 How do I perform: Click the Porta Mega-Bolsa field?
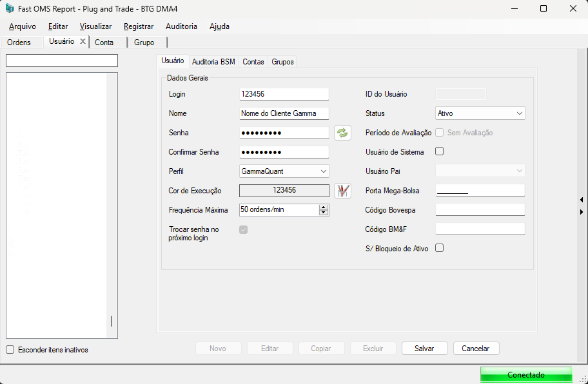[x=480, y=190]
